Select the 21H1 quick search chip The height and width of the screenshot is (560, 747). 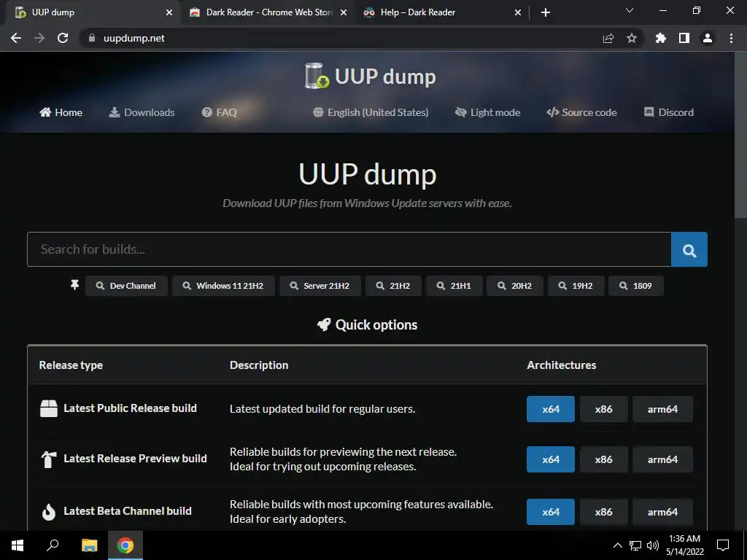pos(454,286)
